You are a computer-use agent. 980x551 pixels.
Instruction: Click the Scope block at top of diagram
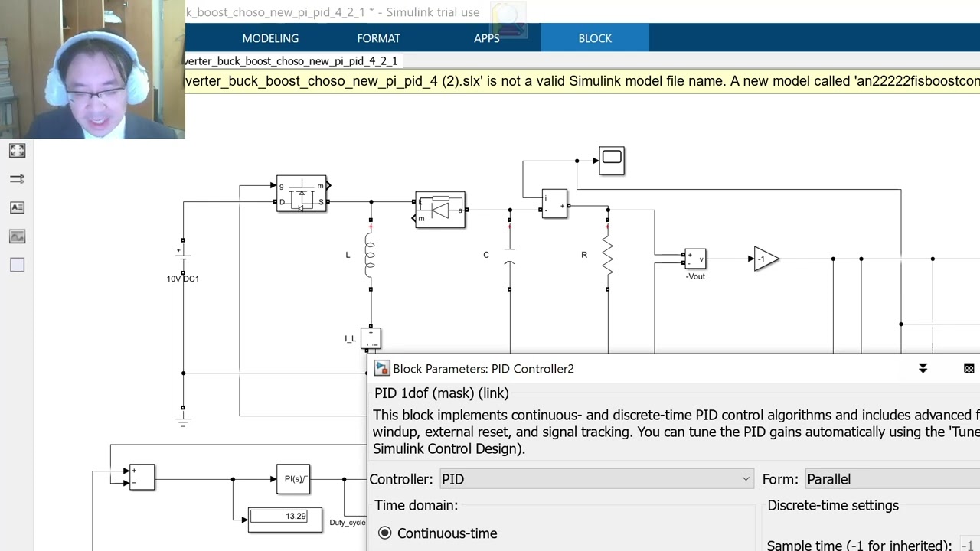[612, 160]
